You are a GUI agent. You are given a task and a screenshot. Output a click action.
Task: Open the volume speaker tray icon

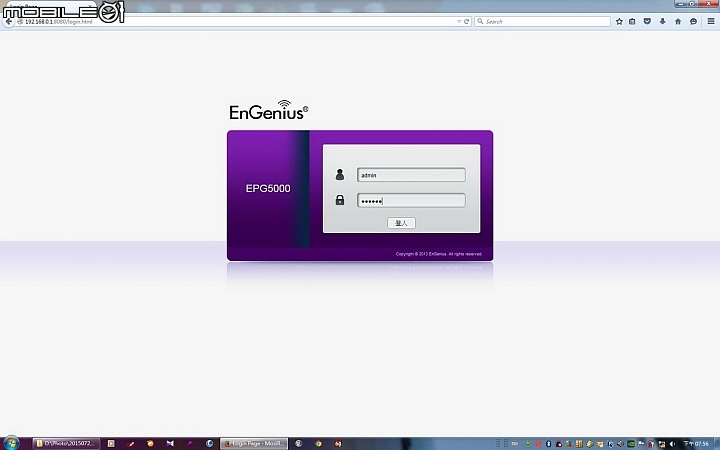pyautogui.click(x=672, y=444)
